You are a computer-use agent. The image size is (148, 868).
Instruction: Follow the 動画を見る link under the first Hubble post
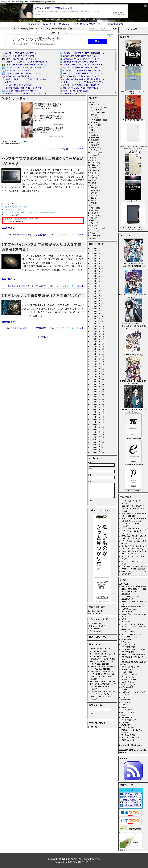tap(8, 228)
